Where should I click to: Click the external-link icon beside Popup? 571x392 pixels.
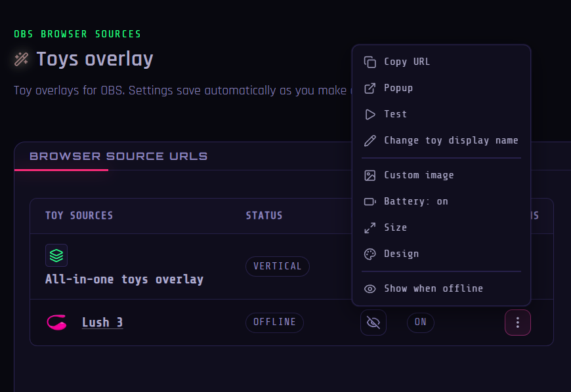pos(370,88)
